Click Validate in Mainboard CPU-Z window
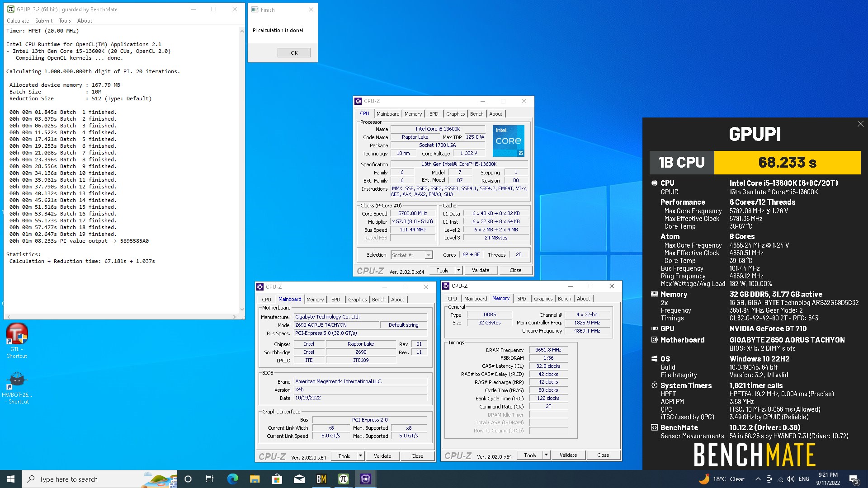This screenshot has width=868, height=488. 382,456
